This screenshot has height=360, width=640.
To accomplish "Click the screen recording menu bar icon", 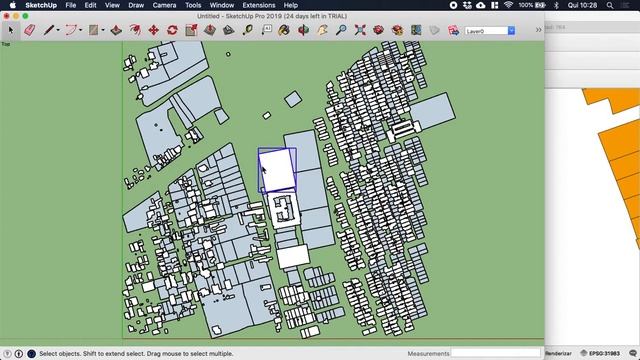I will (x=453, y=5).
